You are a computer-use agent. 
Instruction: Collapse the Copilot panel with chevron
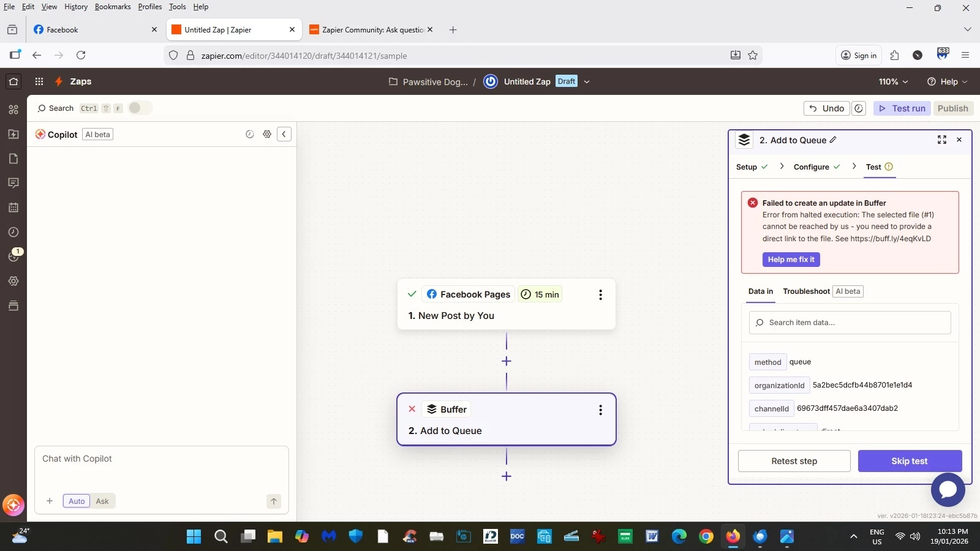(x=284, y=134)
